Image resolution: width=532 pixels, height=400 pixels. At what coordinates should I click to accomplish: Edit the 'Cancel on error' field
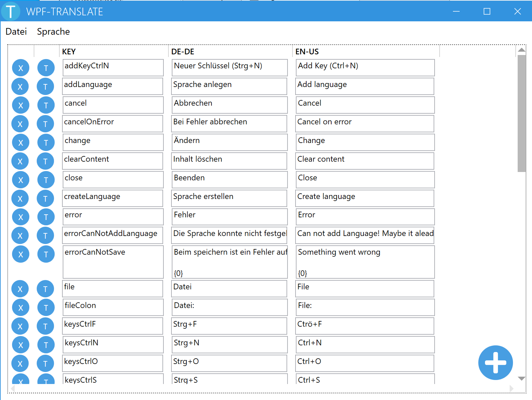pyautogui.click(x=365, y=124)
